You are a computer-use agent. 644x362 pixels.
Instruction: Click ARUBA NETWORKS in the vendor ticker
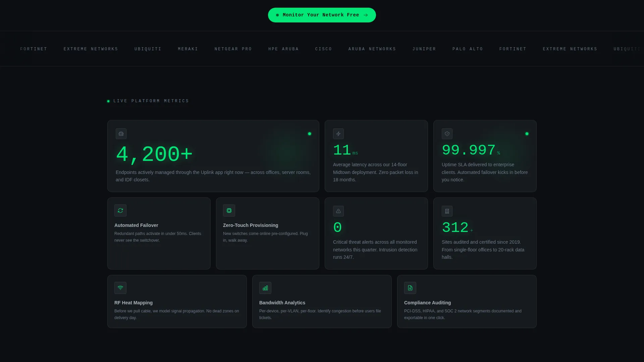[372, 49]
